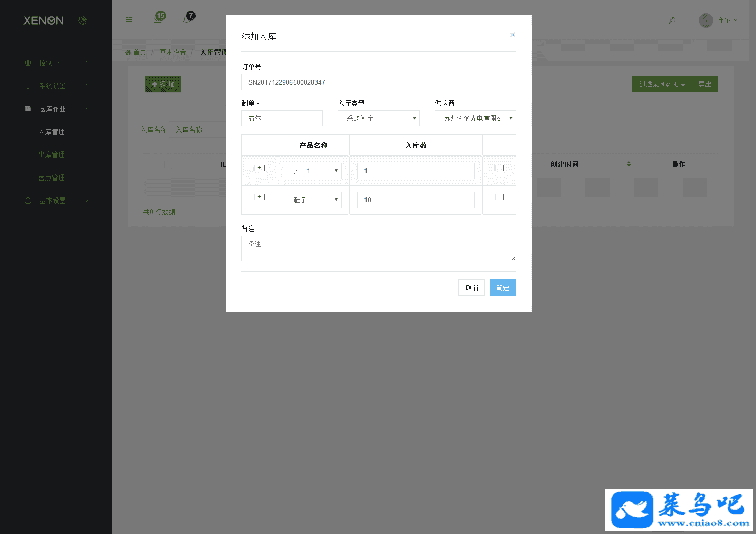This screenshot has height=534, width=756.
Task: Click the [+] add row icon for 产品1
Action: click(x=259, y=168)
